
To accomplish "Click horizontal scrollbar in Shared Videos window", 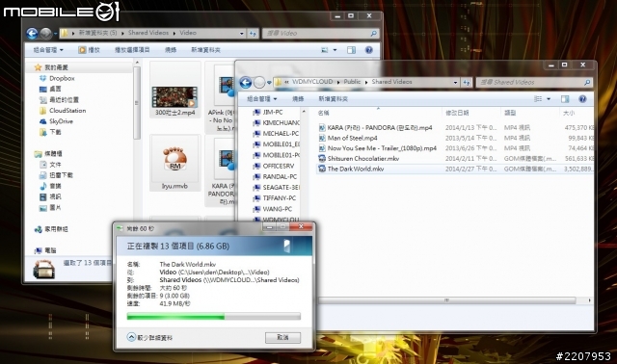I will [x=447, y=300].
